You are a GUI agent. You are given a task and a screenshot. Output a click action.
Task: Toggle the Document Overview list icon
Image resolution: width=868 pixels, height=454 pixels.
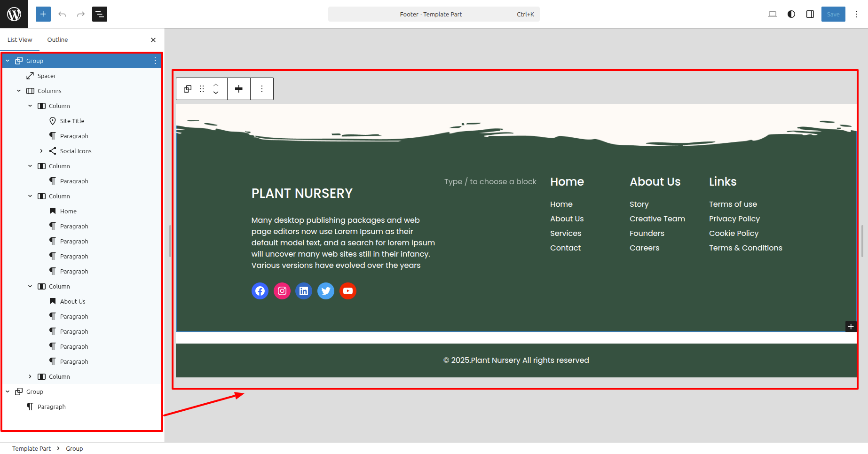(100, 14)
